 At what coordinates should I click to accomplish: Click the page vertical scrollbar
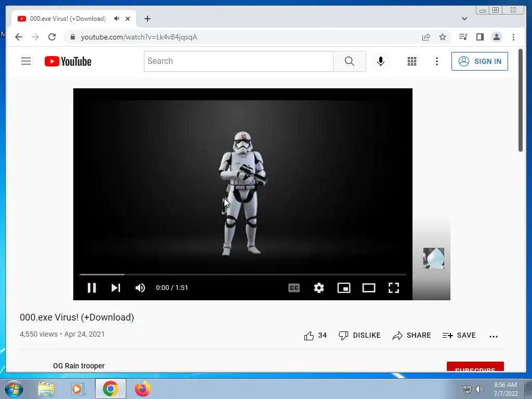tap(521, 100)
